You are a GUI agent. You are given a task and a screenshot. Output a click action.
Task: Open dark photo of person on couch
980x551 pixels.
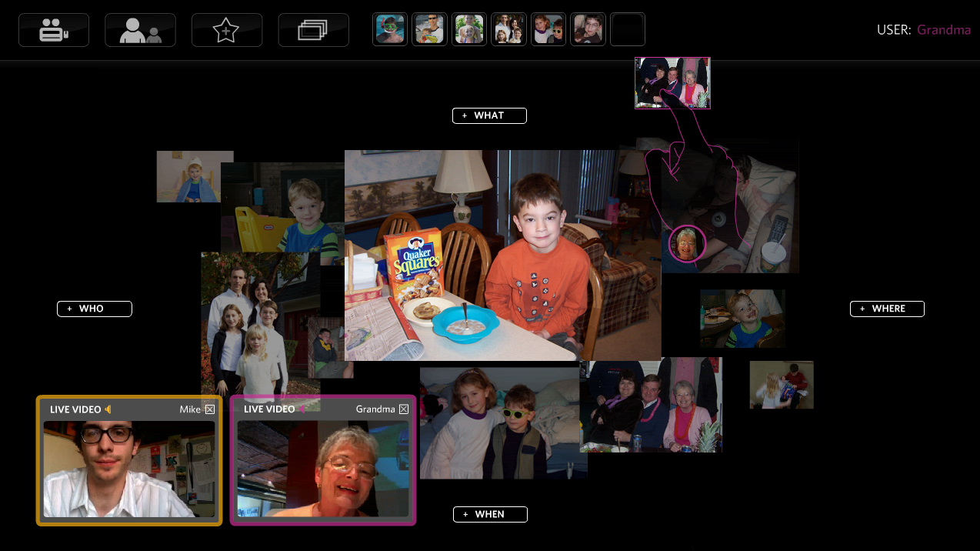729,206
